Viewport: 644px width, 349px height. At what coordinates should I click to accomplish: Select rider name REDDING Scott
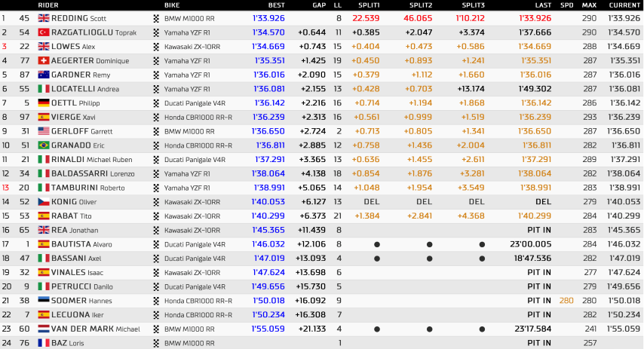point(78,19)
